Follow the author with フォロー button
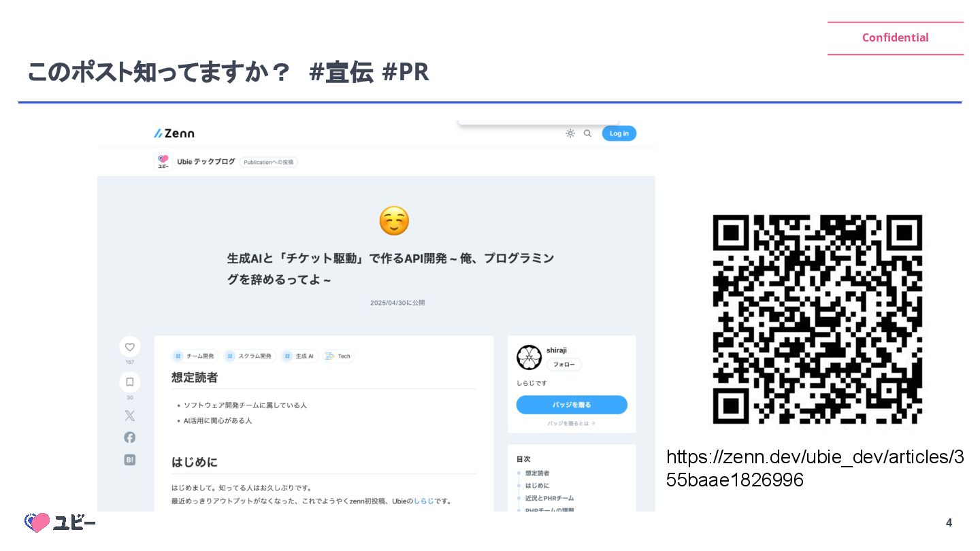The height and width of the screenshot is (551, 980). click(564, 365)
